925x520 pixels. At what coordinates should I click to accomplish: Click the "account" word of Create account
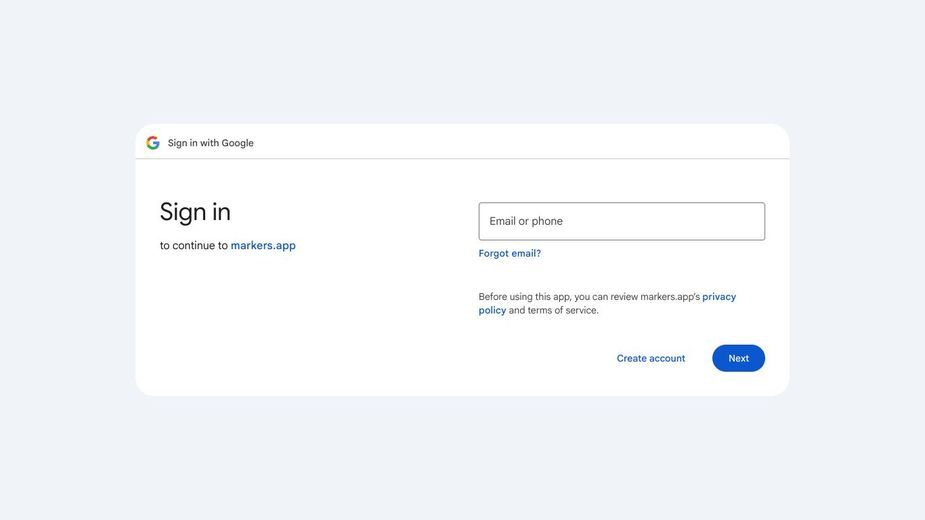[666, 358]
